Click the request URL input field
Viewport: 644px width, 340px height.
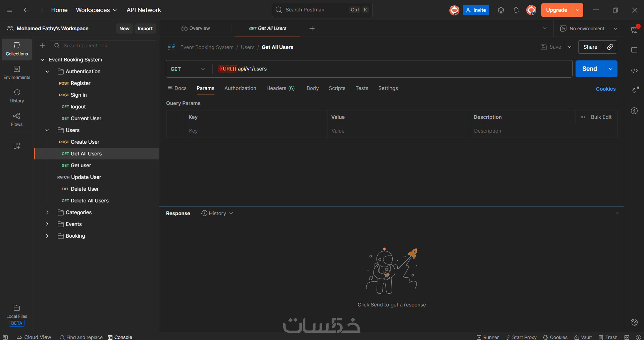[393, 69]
